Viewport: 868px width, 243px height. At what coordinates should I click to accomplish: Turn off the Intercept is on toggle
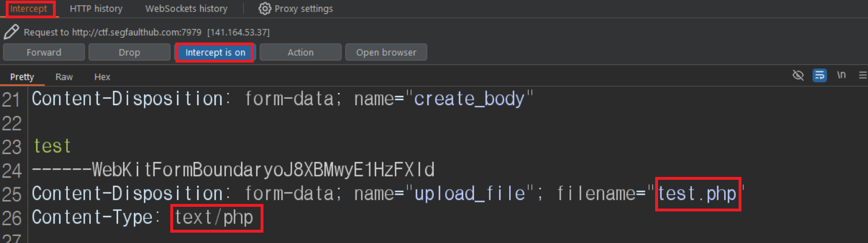pos(215,52)
